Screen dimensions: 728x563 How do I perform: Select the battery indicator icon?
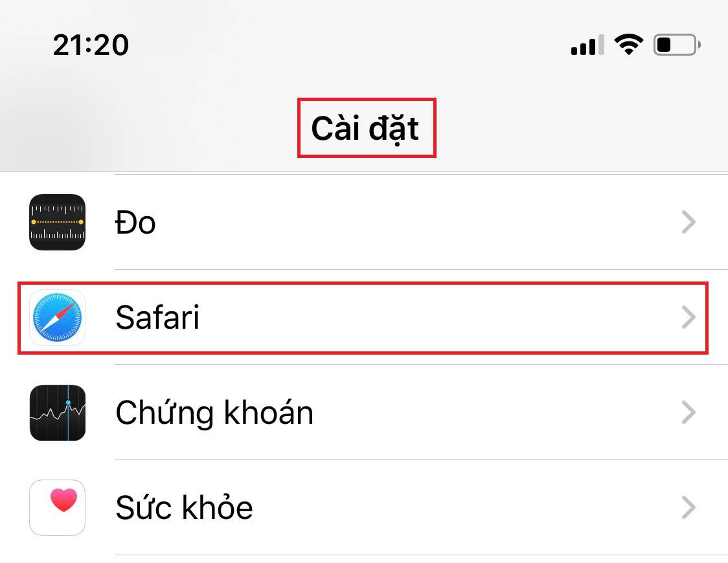676,43
